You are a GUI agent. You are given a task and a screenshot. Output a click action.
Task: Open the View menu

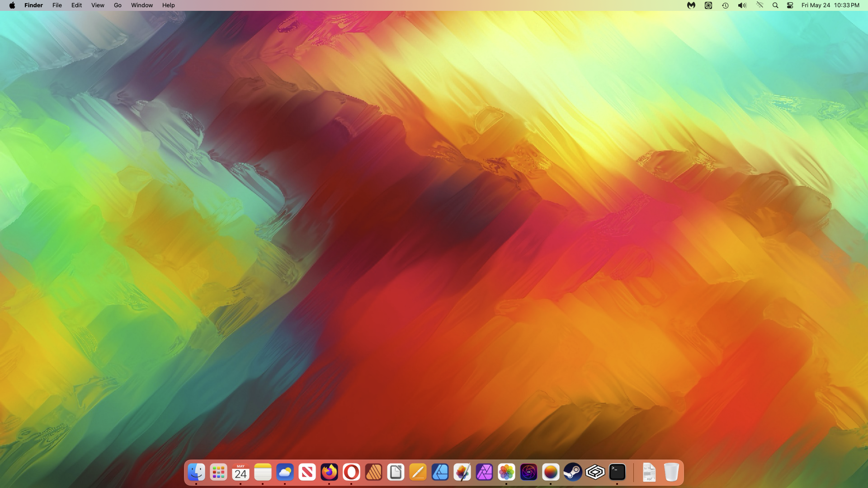[x=98, y=5]
